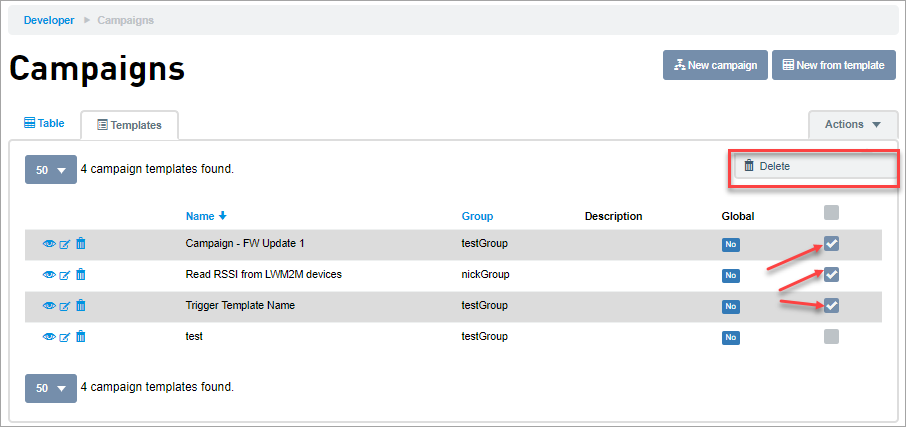Viewport: 906px width, 427px height.
Task: Uncheck the Campaign - FW Update 1 checkbox
Action: click(831, 243)
